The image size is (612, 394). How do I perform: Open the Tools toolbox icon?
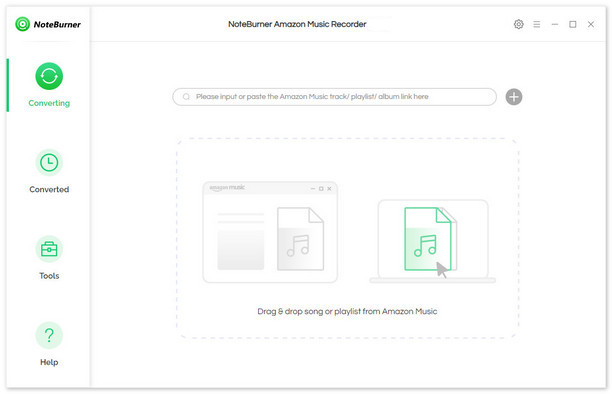[49, 249]
